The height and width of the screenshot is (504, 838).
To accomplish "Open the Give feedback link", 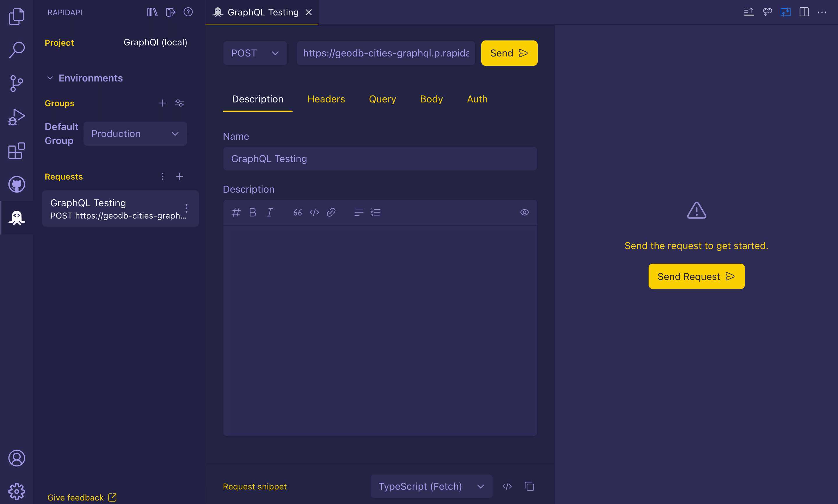I will (82, 498).
